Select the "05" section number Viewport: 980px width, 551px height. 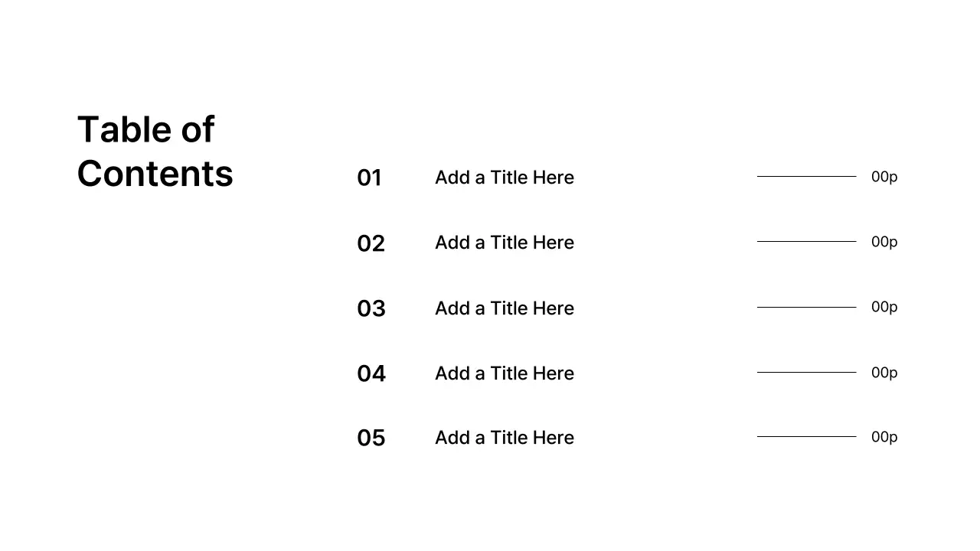click(371, 438)
